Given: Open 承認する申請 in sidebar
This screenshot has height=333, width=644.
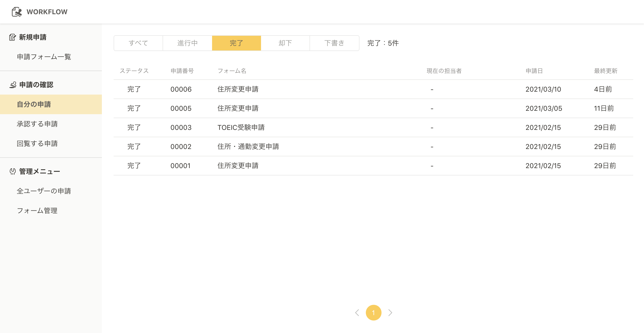Looking at the screenshot, I should (x=37, y=124).
